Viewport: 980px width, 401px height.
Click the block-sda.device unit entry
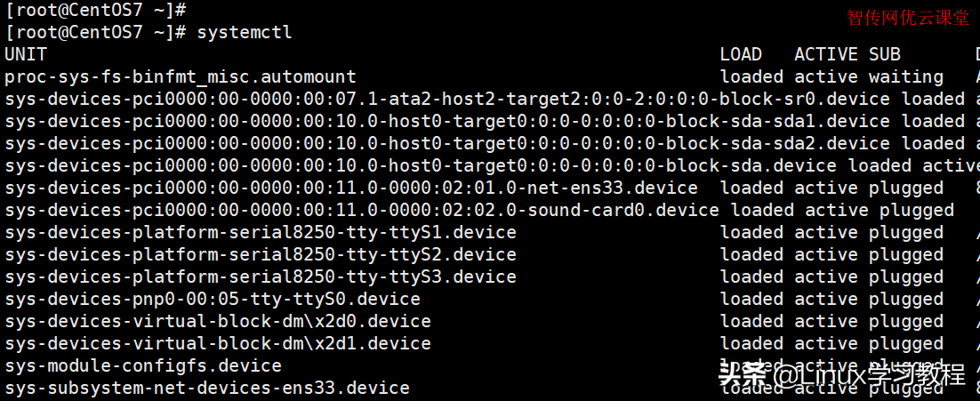(421, 166)
